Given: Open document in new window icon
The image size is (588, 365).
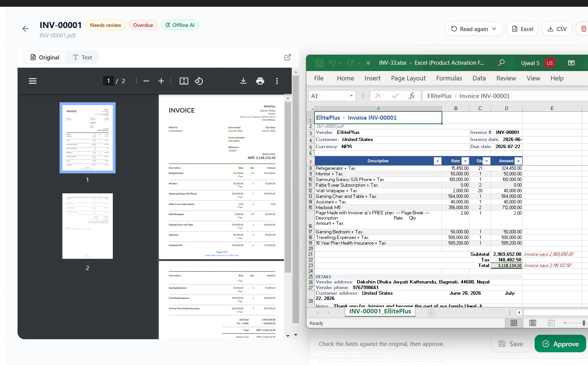Looking at the screenshot, I should pos(287,57).
